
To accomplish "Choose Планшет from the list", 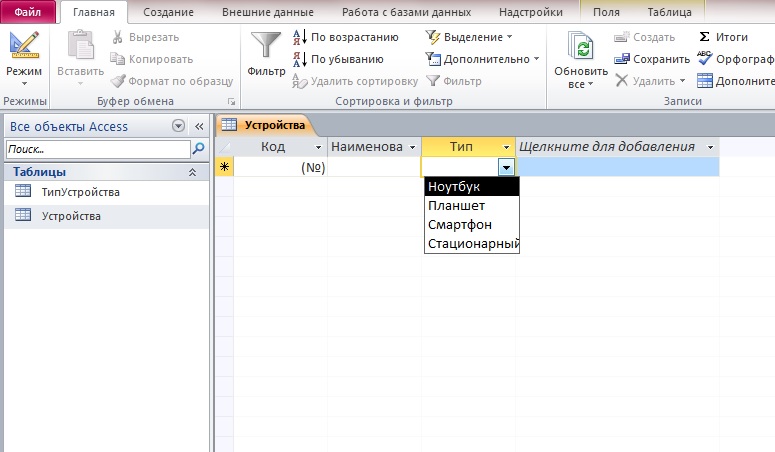I will tap(472, 206).
